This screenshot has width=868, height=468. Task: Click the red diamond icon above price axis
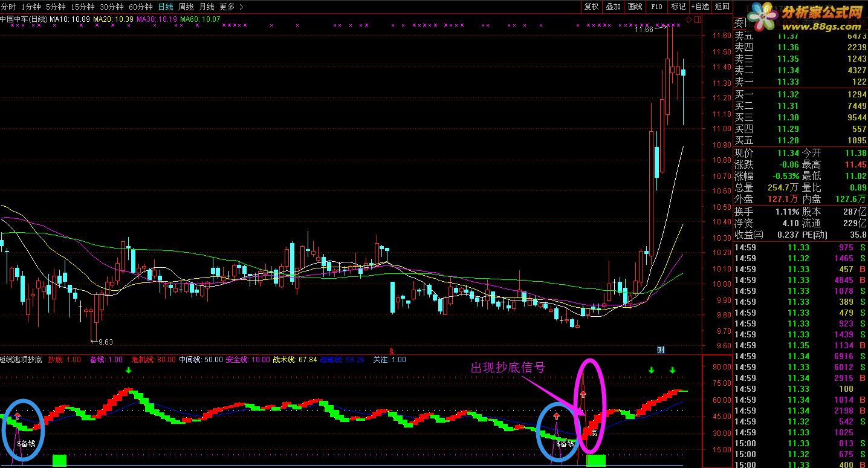(689, 19)
